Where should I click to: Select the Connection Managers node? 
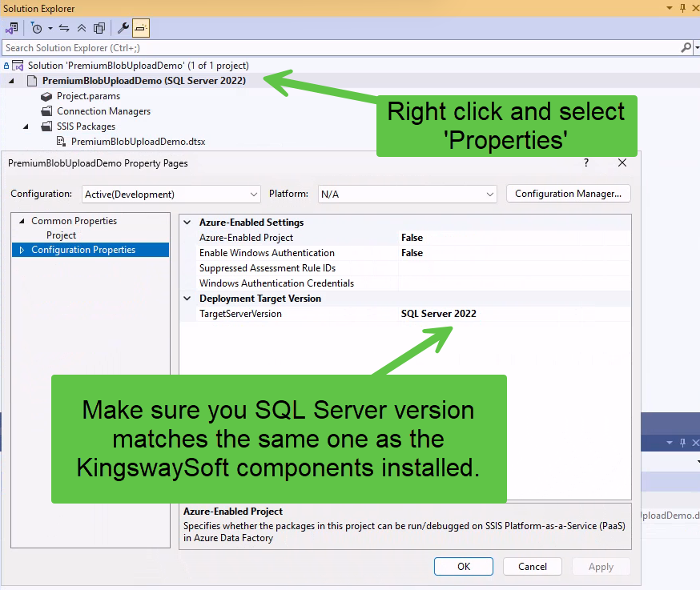point(103,111)
